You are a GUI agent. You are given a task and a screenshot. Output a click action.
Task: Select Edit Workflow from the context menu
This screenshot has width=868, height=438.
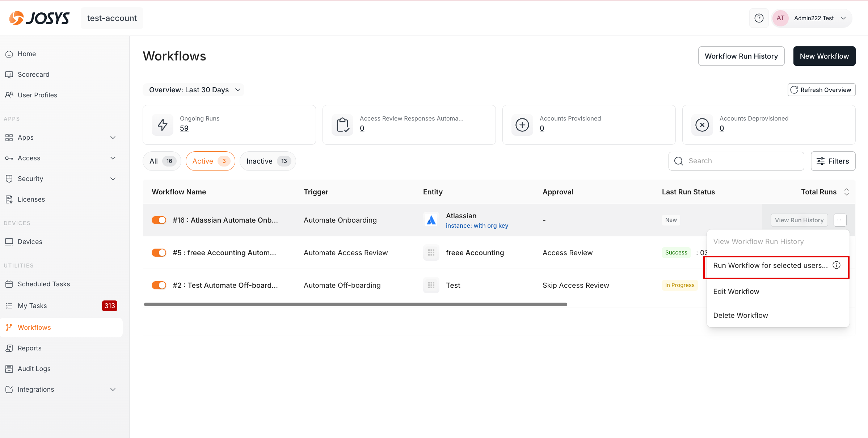tap(736, 291)
